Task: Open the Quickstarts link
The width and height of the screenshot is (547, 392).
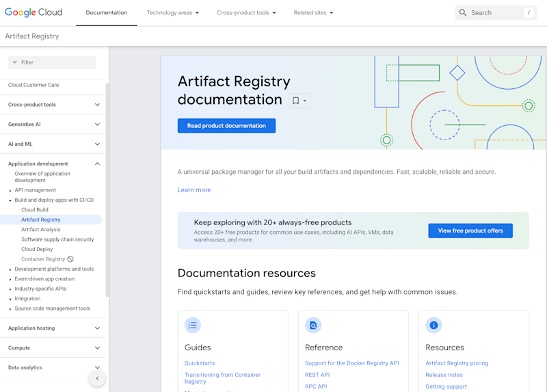Action: [200, 363]
